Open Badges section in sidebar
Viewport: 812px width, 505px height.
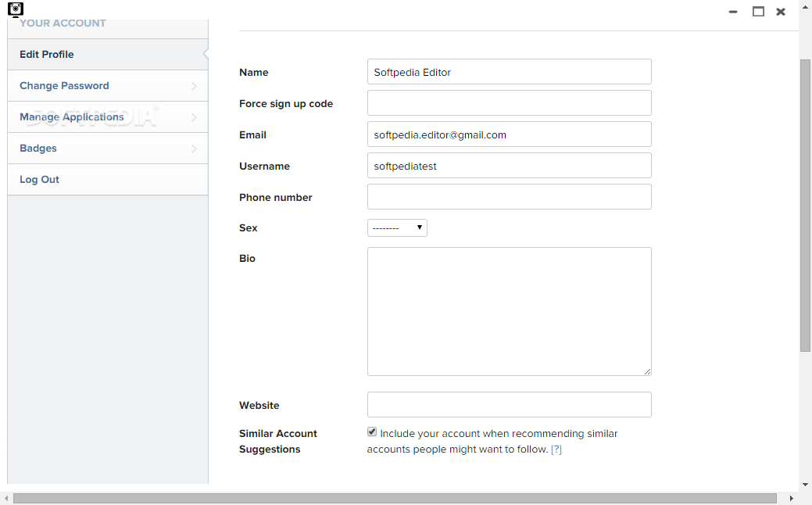108,148
